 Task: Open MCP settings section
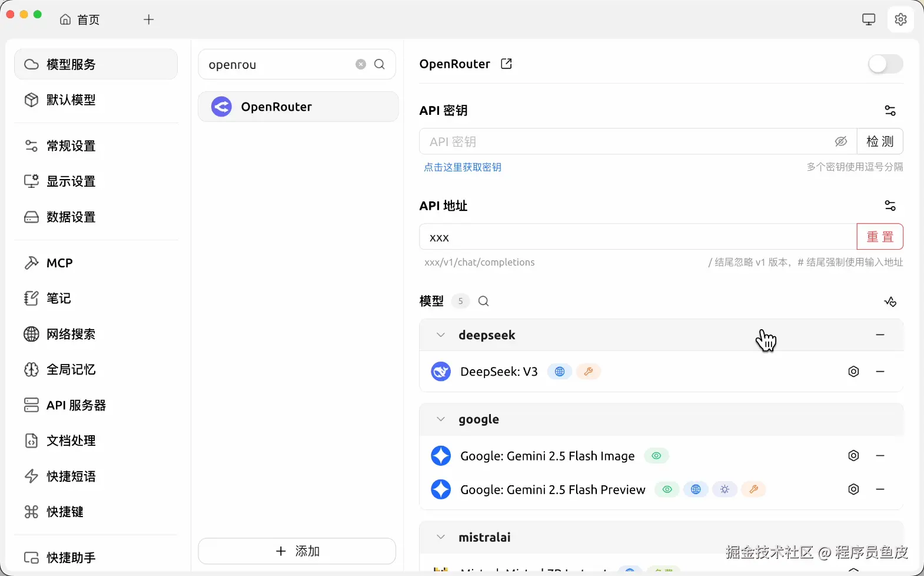pyautogui.click(x=96, y=263)
